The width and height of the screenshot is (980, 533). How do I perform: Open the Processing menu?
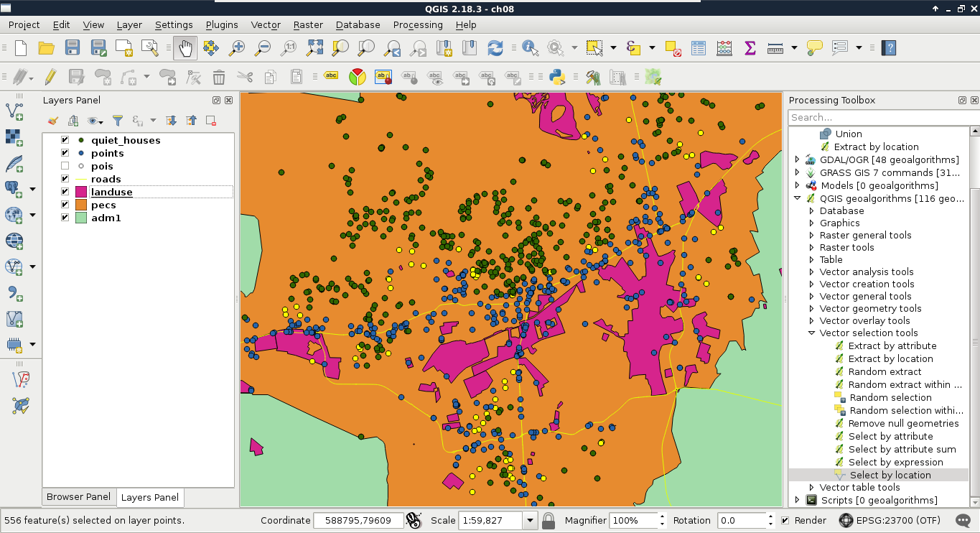click(x=417, y=24)
